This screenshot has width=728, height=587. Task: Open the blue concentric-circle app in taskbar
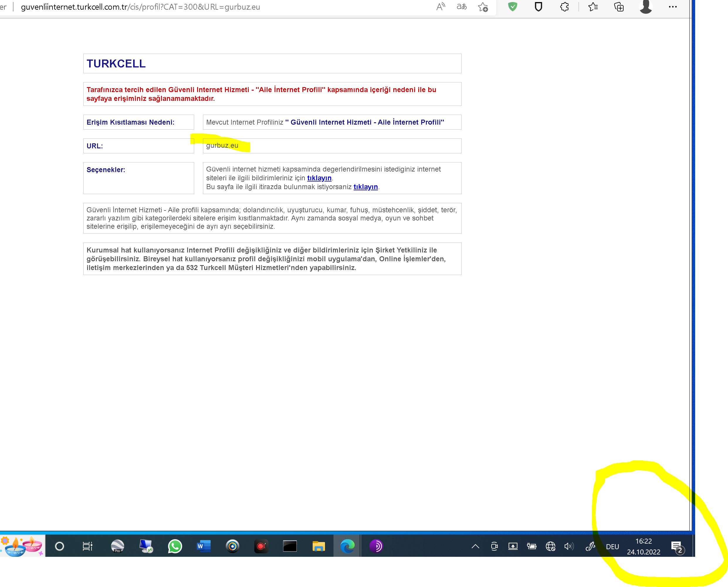coord(232,546)
